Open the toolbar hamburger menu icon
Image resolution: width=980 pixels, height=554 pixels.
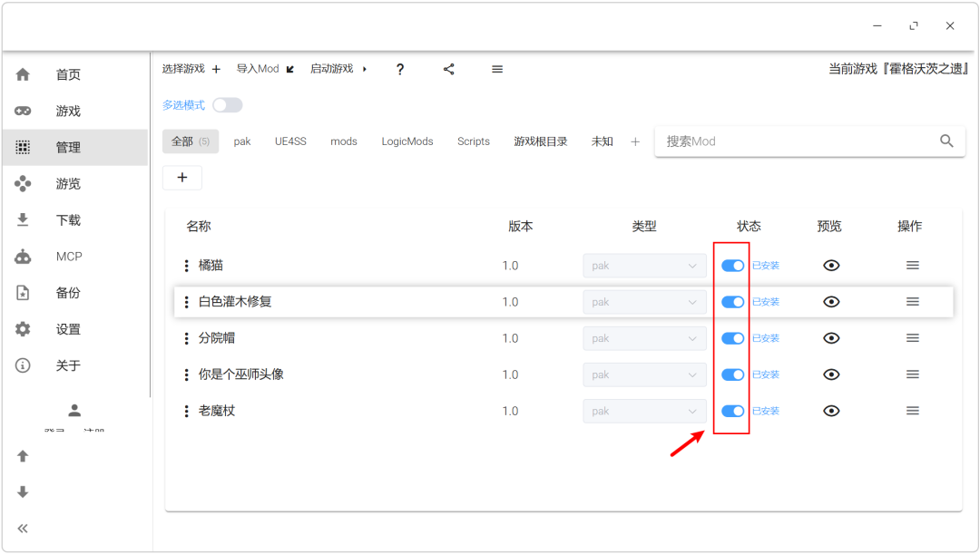(x=497, y=69)
